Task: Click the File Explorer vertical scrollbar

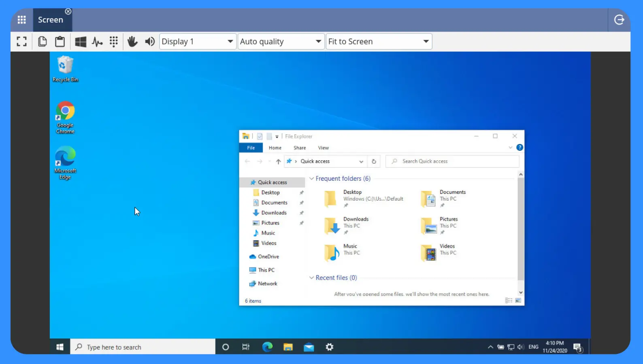Action: click(521, 229)
